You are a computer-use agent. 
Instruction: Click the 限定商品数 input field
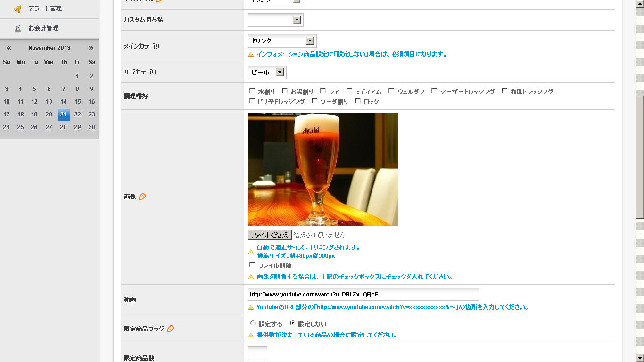(257, 353)
